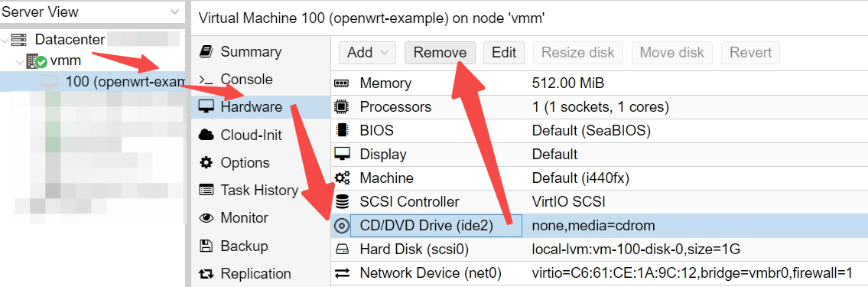Click the vmm node icon
The image size is (868, 287).
36,61
